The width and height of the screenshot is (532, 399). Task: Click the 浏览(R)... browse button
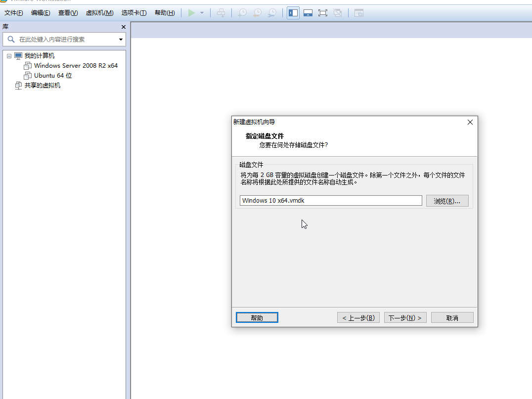tap(447, 201)
